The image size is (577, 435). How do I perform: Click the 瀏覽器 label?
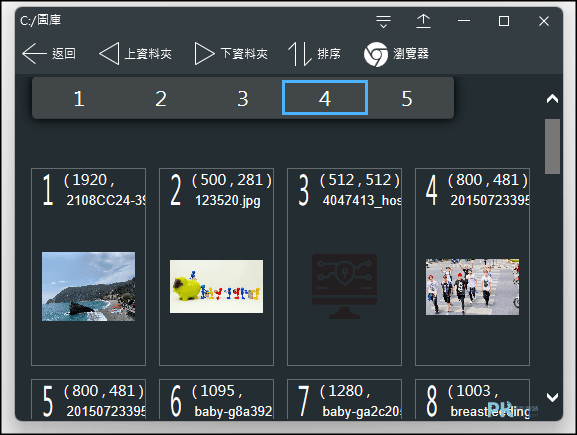coord(411,54)
